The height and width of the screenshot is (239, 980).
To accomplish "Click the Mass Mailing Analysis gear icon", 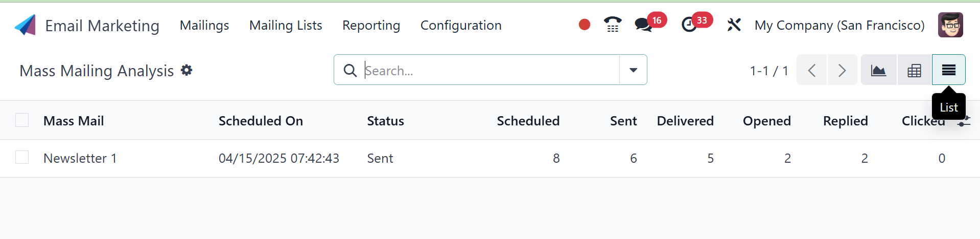I will [x=186, y=70].
